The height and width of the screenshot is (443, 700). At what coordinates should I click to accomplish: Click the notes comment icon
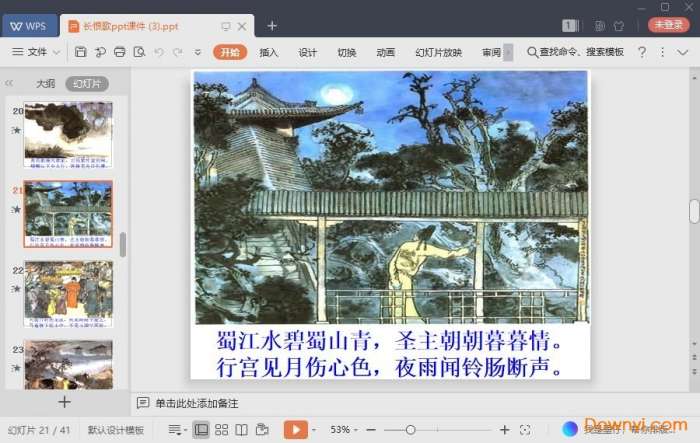click(x=143, y=403)
